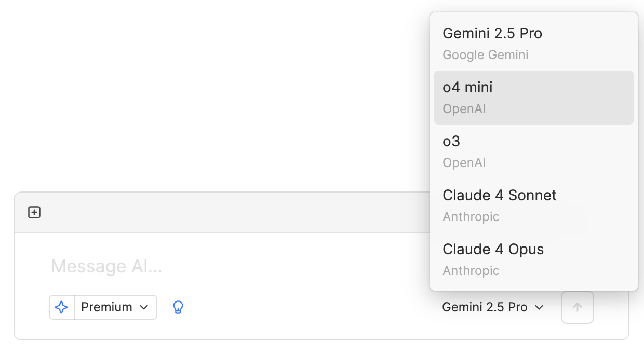This screenshot has height=357, width=644.
Task: Click the chevron beside the Premium label
Action: pyautogui.click(x=144, y=308)
